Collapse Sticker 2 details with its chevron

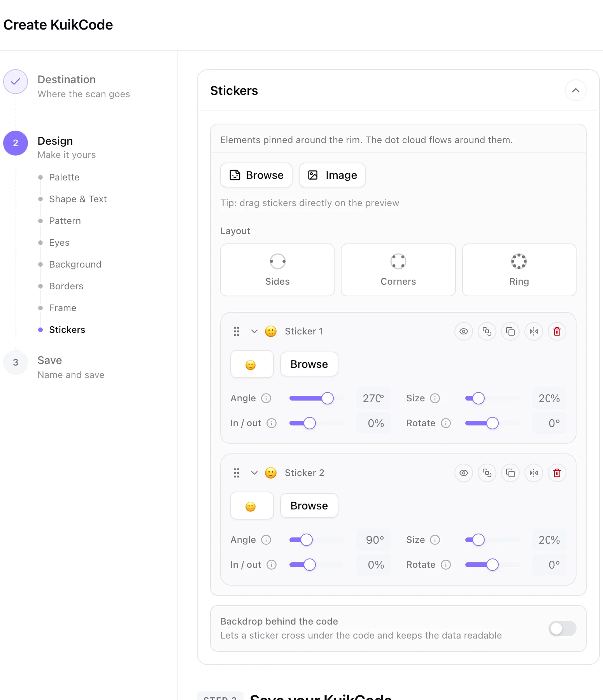(x=254, y=473)
